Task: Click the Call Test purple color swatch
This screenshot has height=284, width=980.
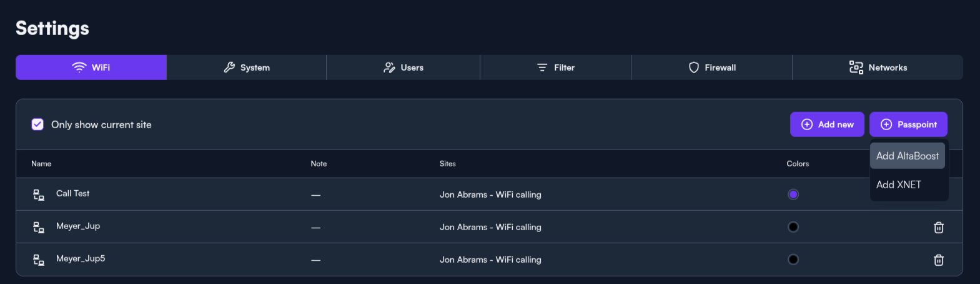Action: pos(793,195)
